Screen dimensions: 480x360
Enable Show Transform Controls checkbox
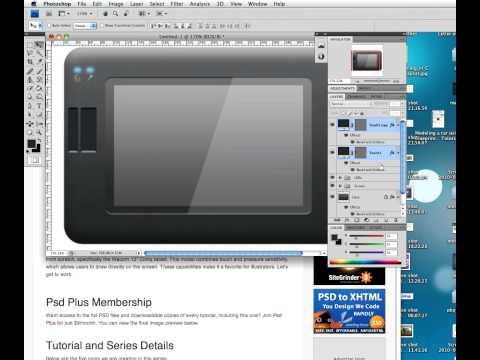[x=102, y=26]
